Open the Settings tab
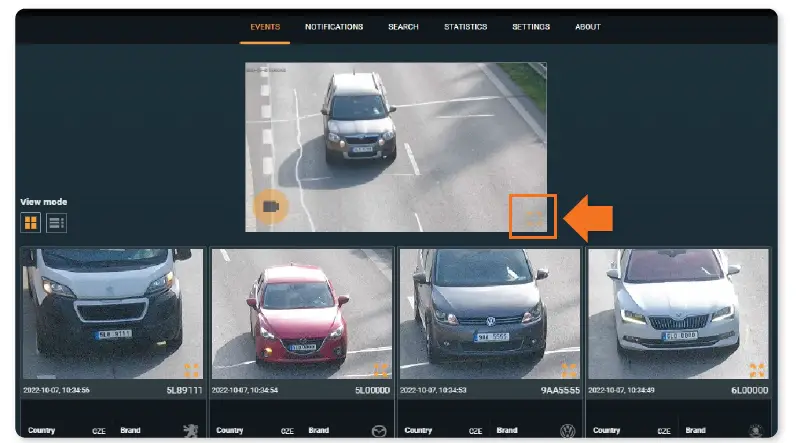This screenshot has height=443, width=796. (530, 27)
